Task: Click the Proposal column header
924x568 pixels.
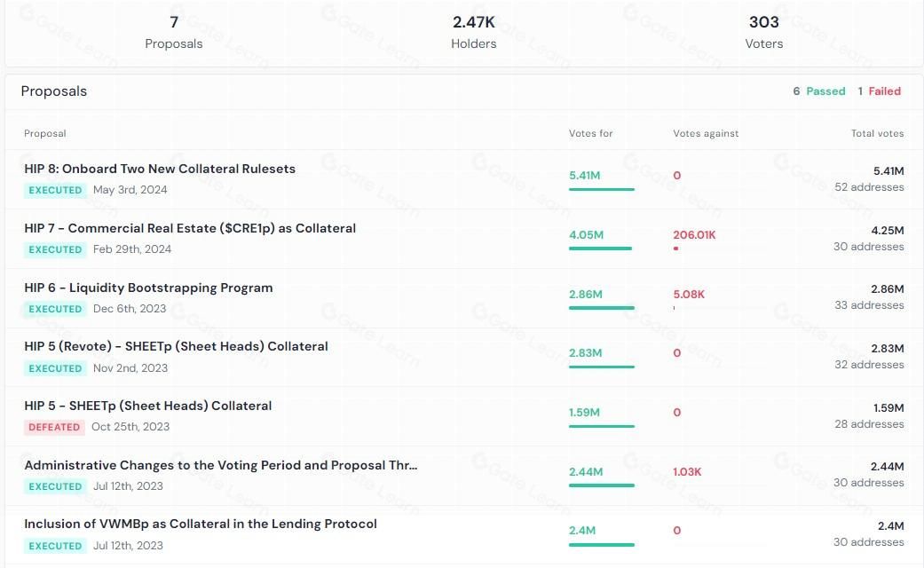Action: click(45, 133)
